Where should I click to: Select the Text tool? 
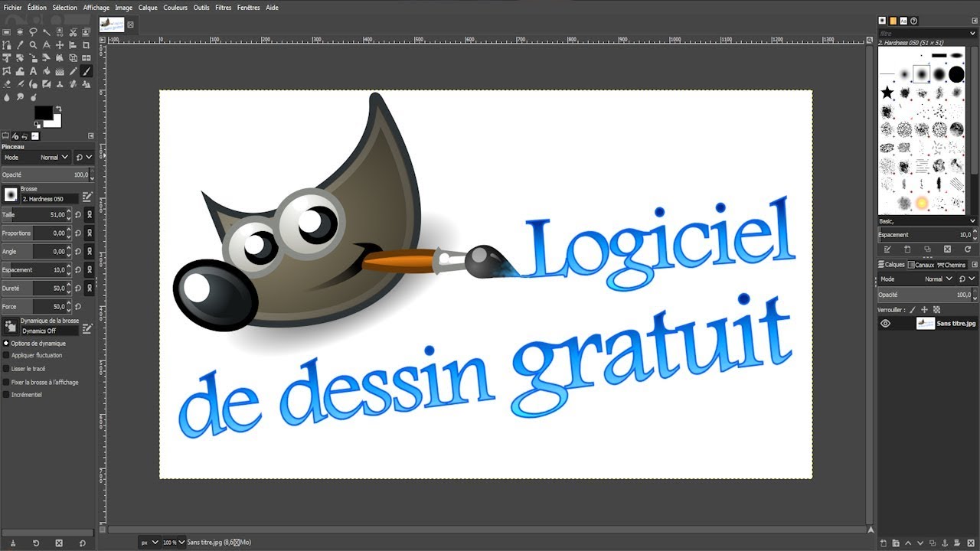pyautogui.click(x=33, y=71)
